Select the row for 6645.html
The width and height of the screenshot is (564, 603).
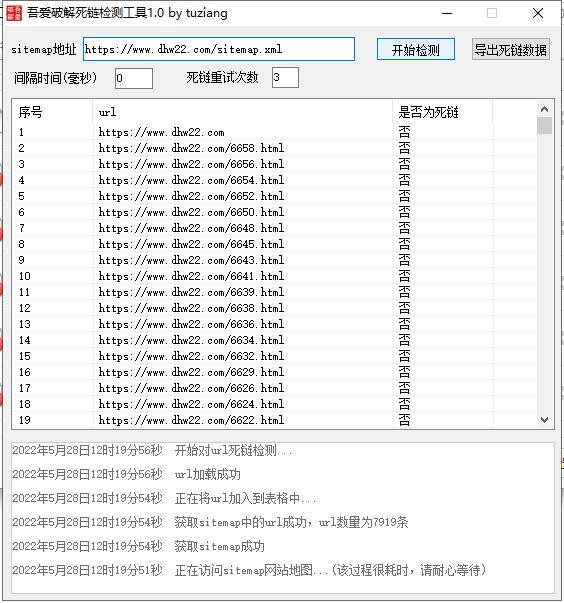(275, 244)
